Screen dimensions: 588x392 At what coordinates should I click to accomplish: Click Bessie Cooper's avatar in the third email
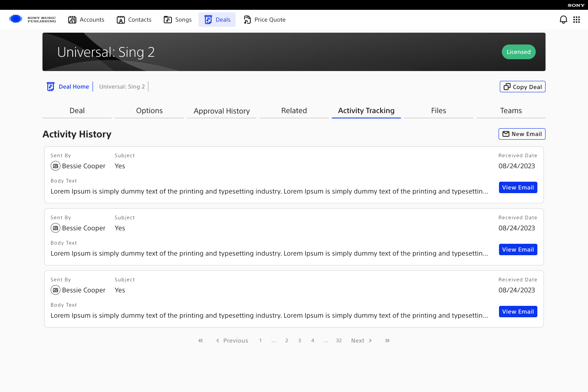[56, 290]
